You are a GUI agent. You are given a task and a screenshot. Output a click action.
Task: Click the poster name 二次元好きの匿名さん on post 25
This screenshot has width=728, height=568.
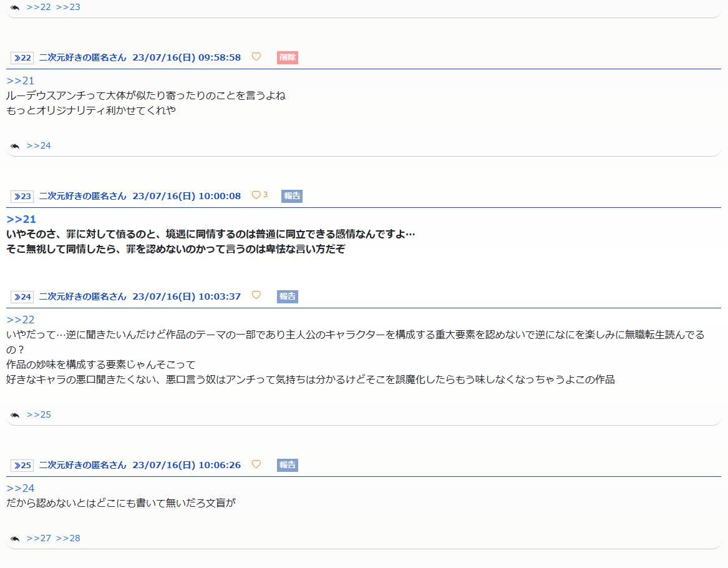click(82, 465)
